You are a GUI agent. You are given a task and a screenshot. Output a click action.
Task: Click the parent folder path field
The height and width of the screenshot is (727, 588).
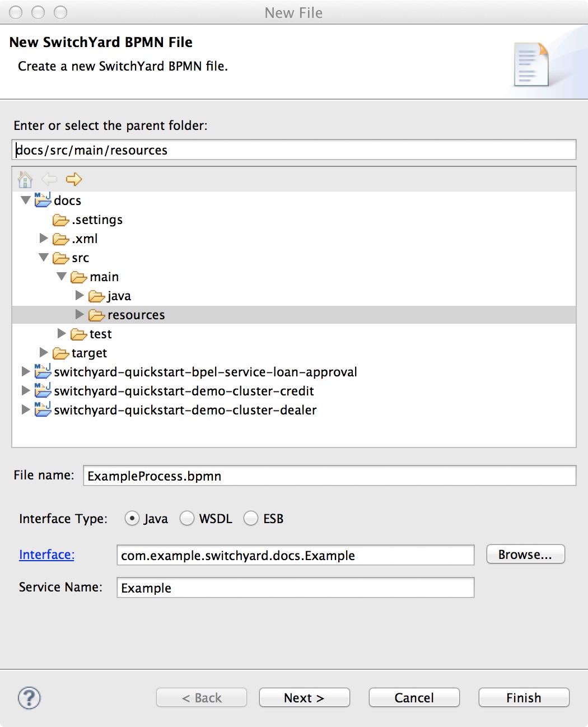click(x=294, y=150)
